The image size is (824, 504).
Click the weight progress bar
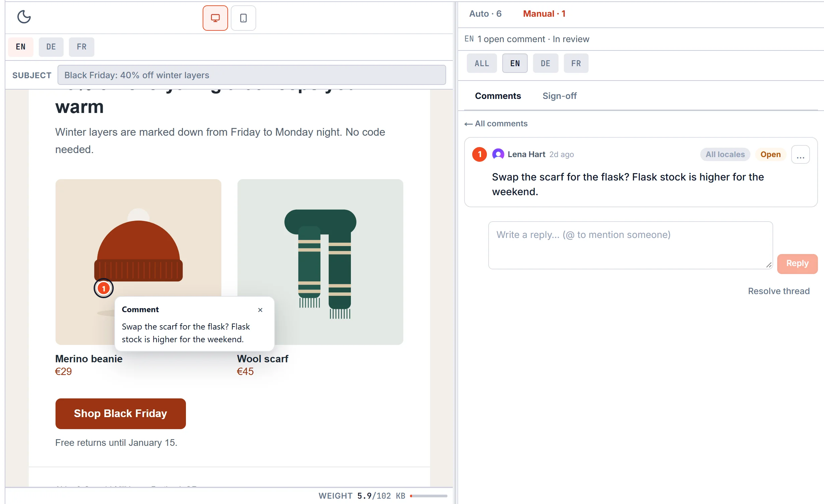[x=429, y=496]
